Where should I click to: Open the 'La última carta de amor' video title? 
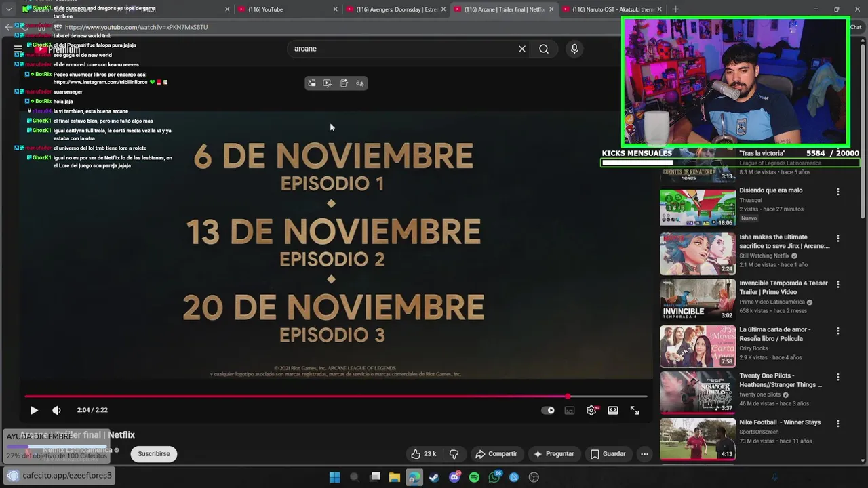click(x=775, y=334)
